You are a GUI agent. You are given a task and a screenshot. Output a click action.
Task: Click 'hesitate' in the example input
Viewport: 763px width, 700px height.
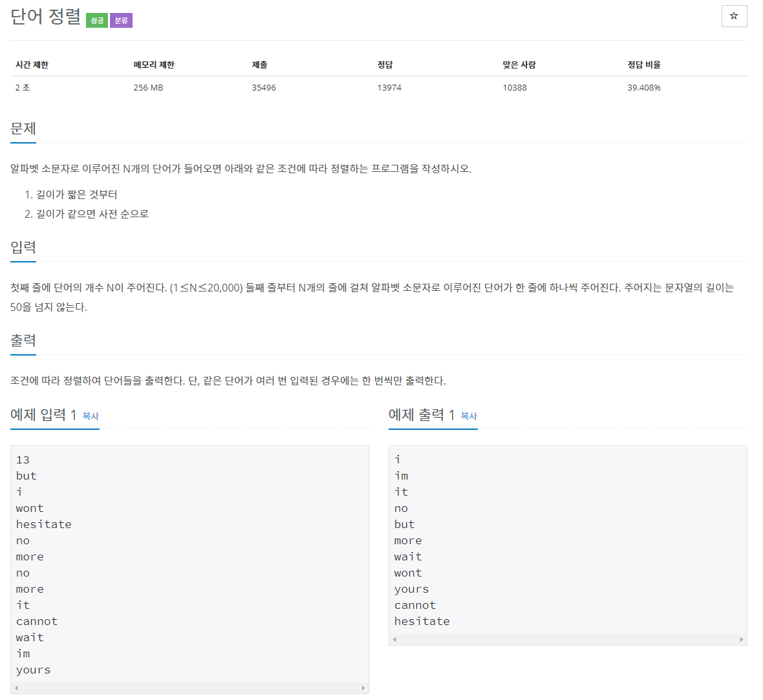click(x=44, y=524)
